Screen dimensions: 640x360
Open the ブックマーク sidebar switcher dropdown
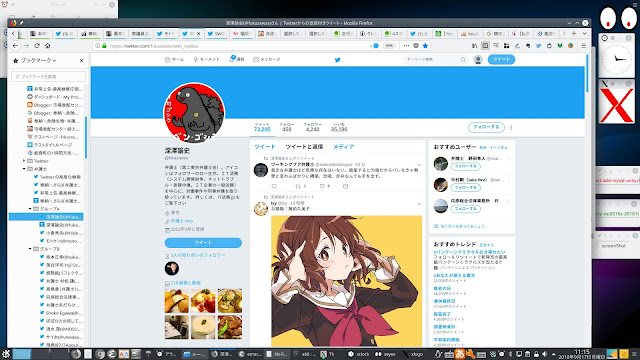pos(38,60)
